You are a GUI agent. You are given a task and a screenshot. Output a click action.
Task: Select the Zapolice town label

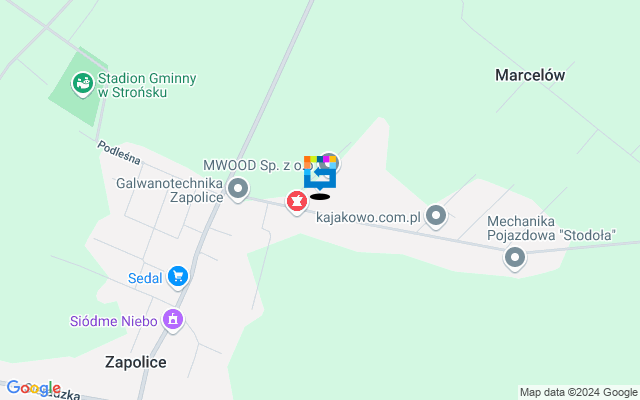tap(136, 362)
